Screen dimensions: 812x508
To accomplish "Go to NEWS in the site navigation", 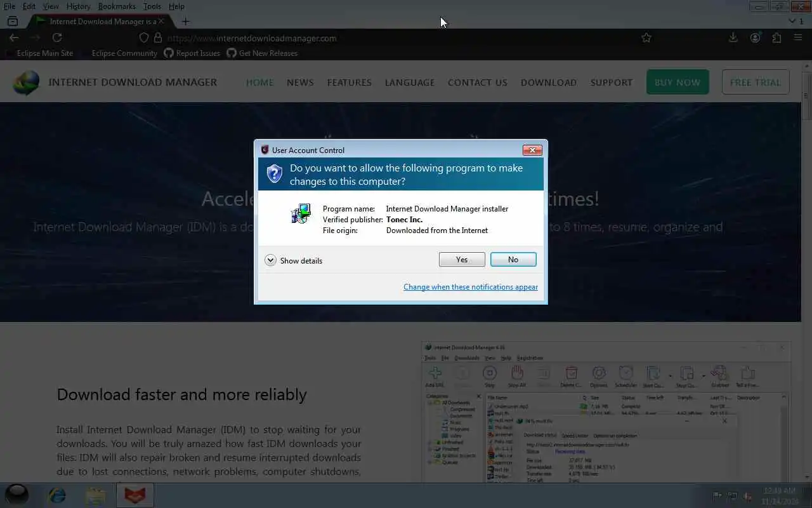I will 300,83.
